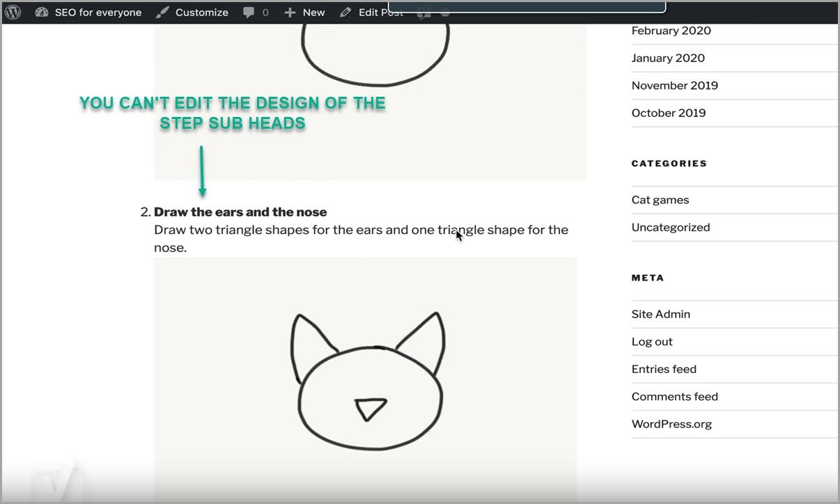Viewport: 840px width, 504px height.
Task: Open the November 2019 archive
Action: click(x=674, y=85)
